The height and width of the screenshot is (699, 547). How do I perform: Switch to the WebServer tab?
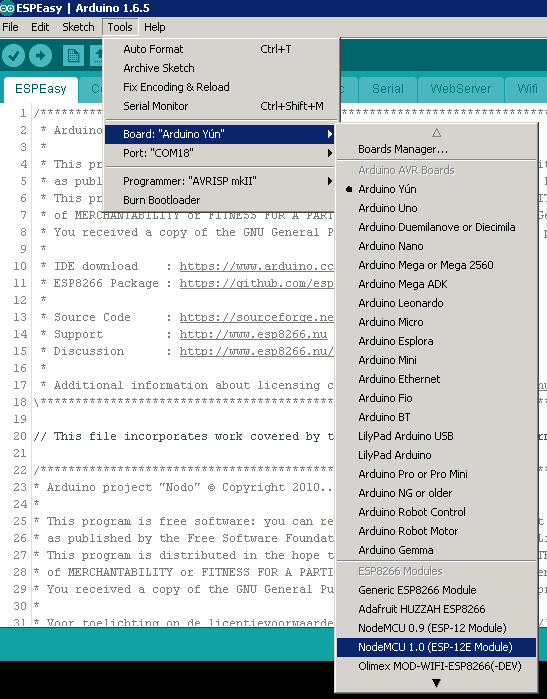coord(461,89)
